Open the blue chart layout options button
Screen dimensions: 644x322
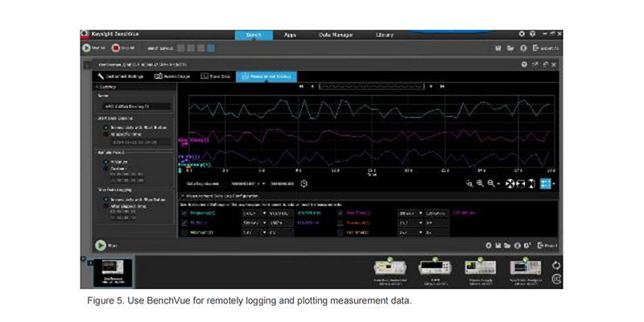[546, 184]
